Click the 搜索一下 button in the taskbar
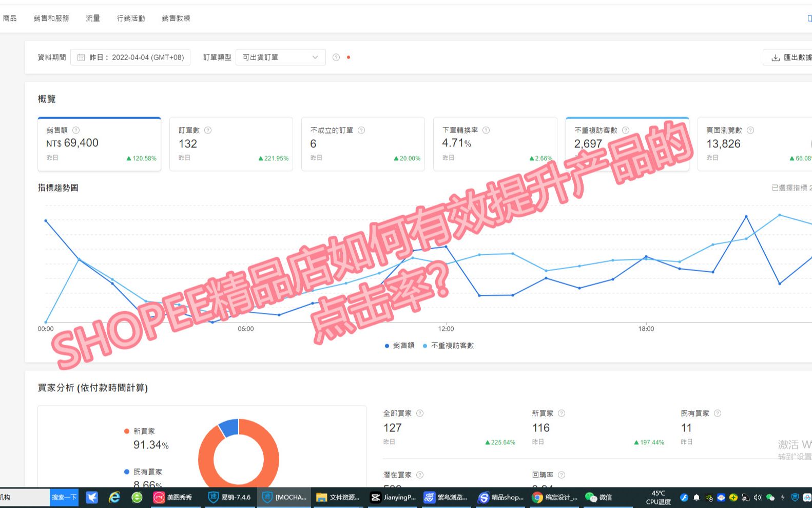The width and height of the screenshot is (812, 508). coord(64,497)
